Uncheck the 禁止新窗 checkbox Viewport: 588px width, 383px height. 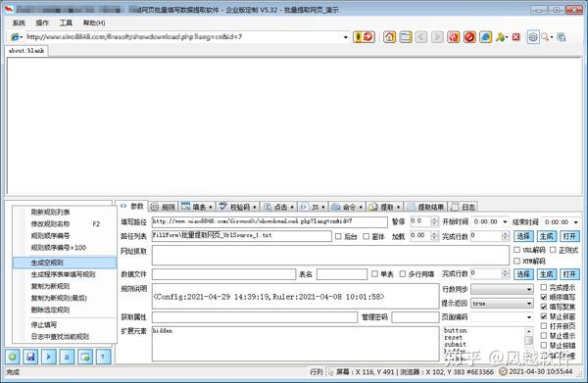[x=543, y=316]
